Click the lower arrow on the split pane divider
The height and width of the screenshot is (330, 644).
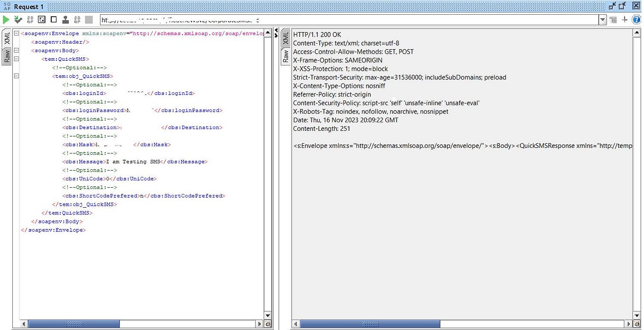pyautogui.click(x=276, y=36)
